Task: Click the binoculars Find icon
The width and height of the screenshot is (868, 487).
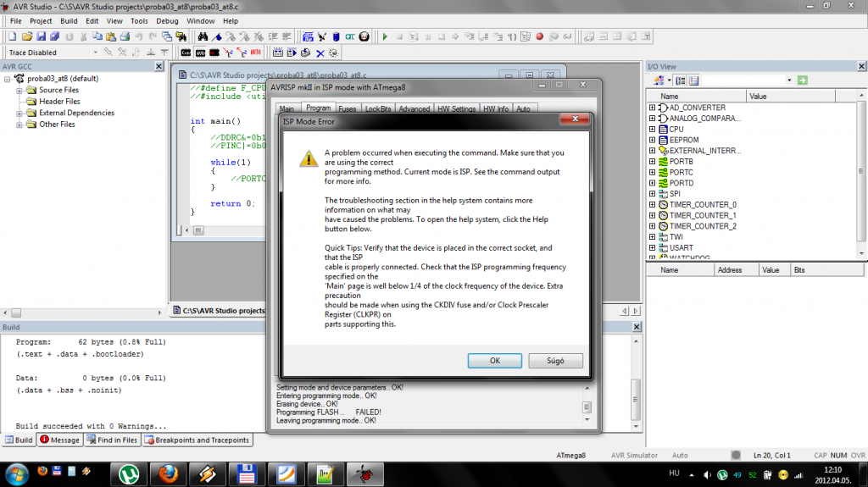Action: click(203, 36)
